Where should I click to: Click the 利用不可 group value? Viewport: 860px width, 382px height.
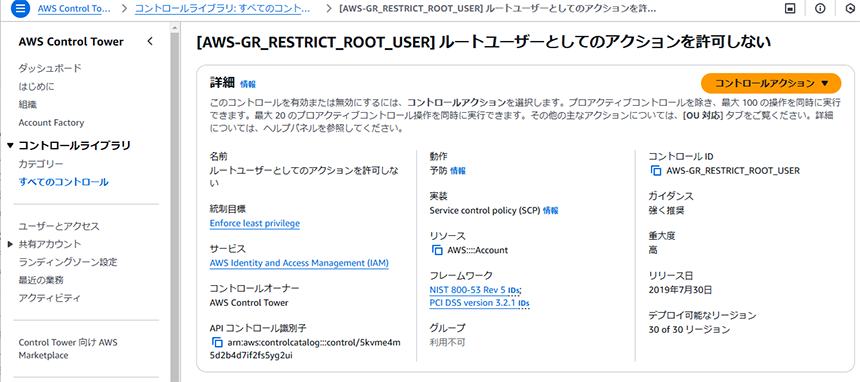coord(448,342)
